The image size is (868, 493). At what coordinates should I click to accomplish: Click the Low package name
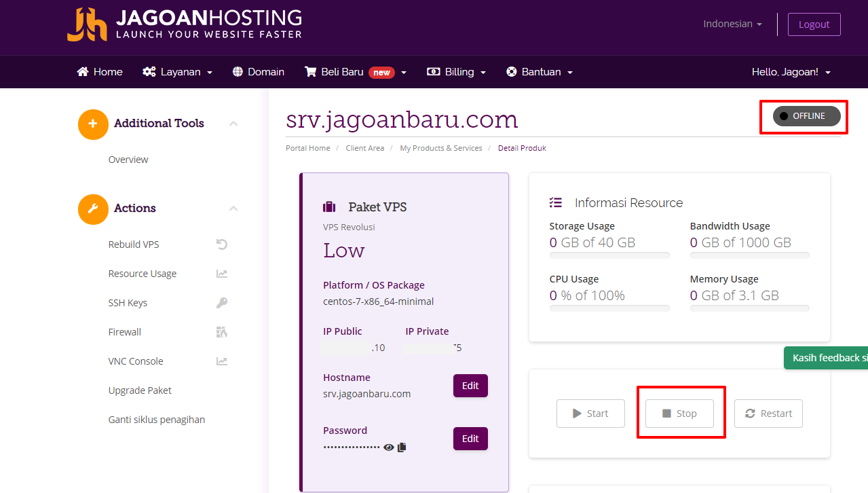344,251
